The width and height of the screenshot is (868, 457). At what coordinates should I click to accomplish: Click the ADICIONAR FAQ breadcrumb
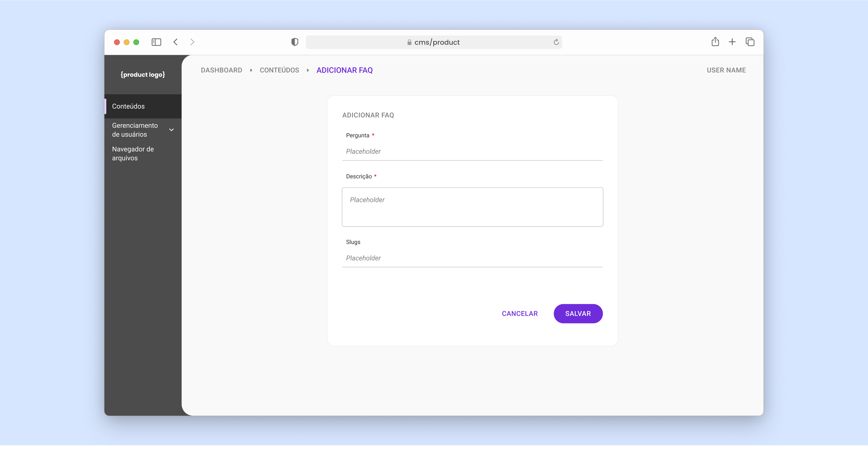coord(344,70)
